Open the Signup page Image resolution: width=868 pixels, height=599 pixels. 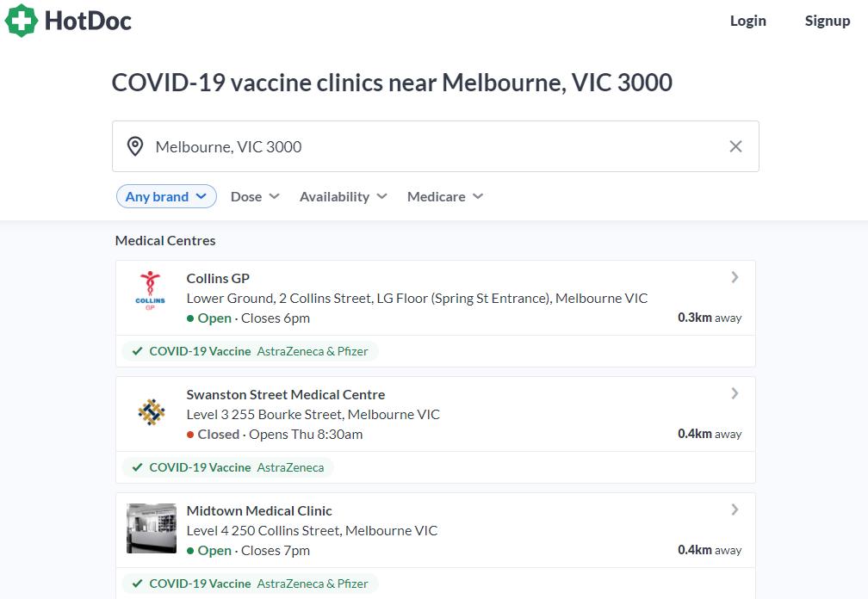tap(827, 21)
